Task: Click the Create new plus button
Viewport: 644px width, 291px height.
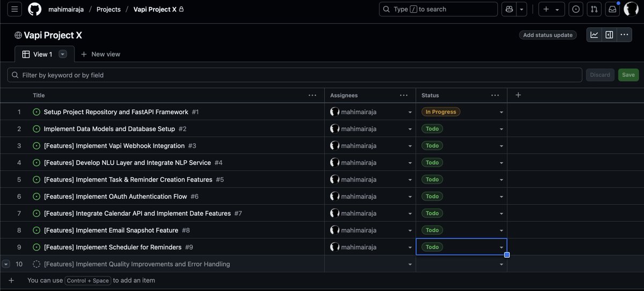Action: (x=551, y=9)
